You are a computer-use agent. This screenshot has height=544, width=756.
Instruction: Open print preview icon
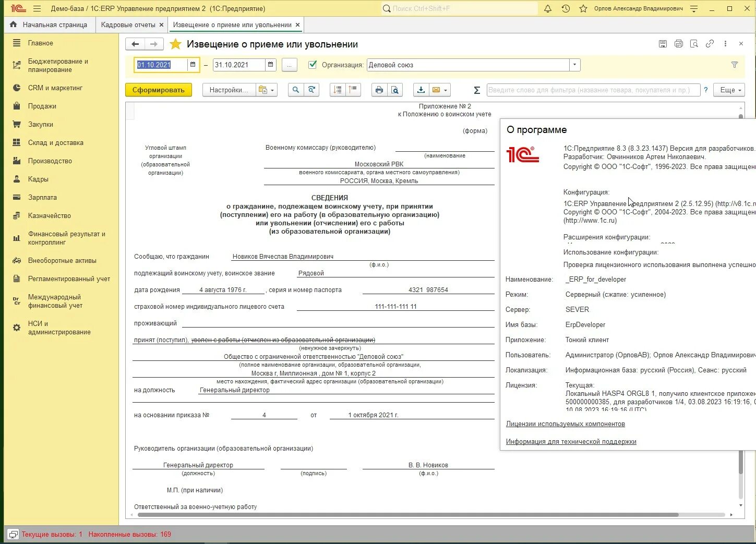[x=395, y=90]
